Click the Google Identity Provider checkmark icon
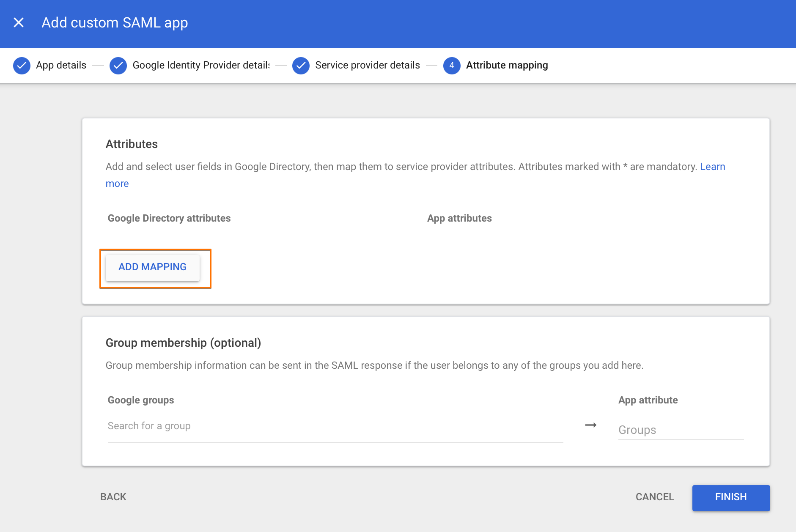Viewport: 796px width, 532px height. pos(118,66)
